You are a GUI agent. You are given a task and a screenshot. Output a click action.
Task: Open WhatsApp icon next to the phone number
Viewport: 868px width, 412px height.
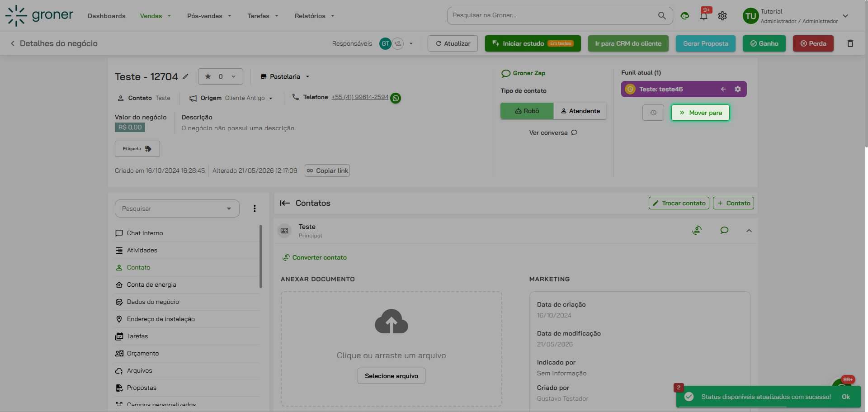coord(396,98)
